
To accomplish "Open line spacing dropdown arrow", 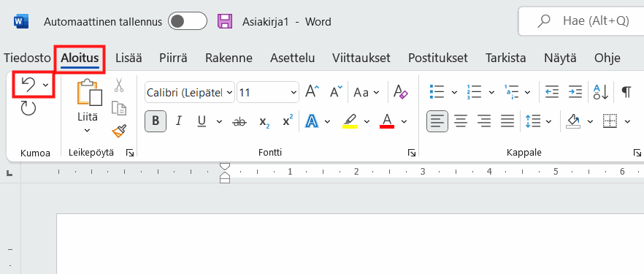I will [x=549, y=121].
